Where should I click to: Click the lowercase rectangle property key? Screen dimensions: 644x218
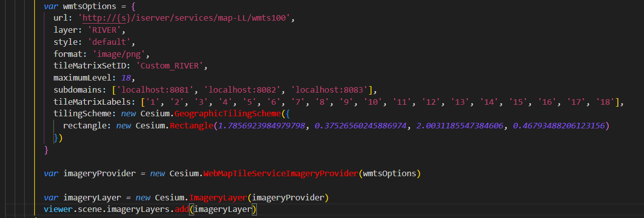tap(85, 126)
